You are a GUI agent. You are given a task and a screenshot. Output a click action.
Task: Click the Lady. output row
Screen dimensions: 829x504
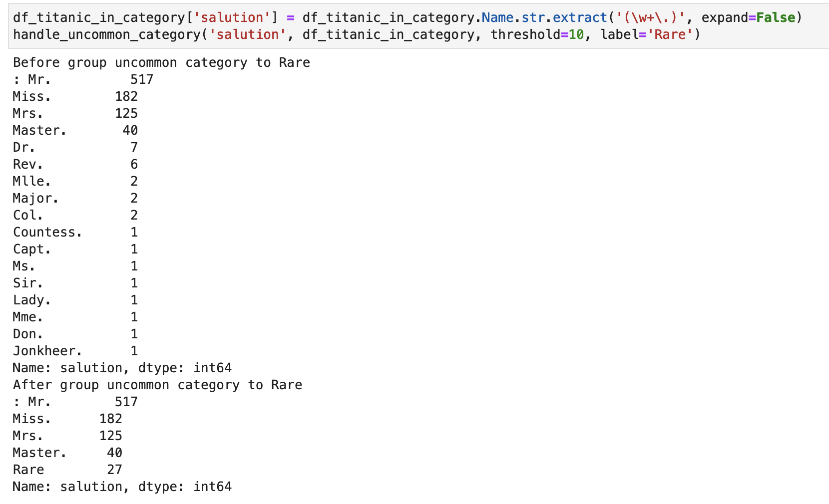pyautogui.click(x=75, y=300)
